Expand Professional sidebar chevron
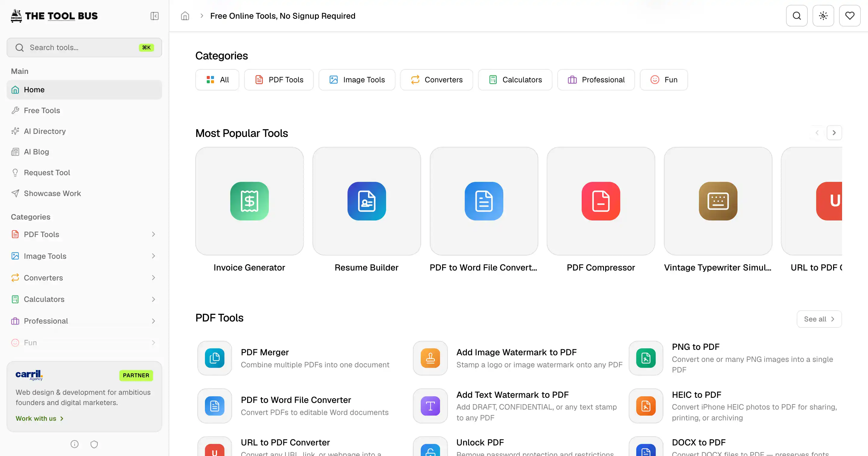Image resolution: width=868 pixels, height=456 pixels. [x=153, y=321]
